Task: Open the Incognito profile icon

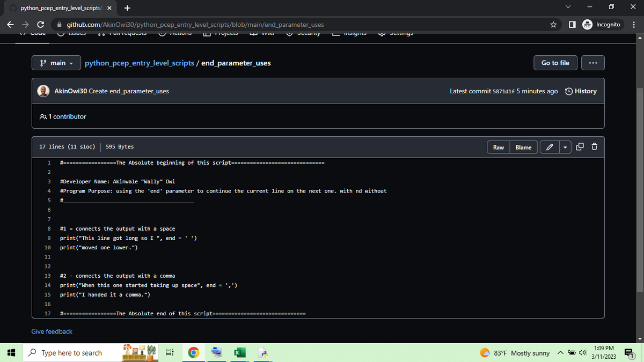Action: (588, 24)
